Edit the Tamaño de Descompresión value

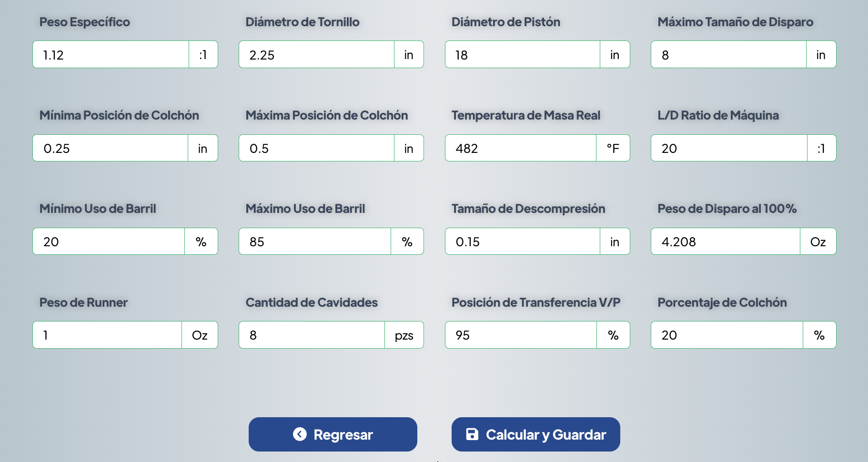tap(522, 241)
